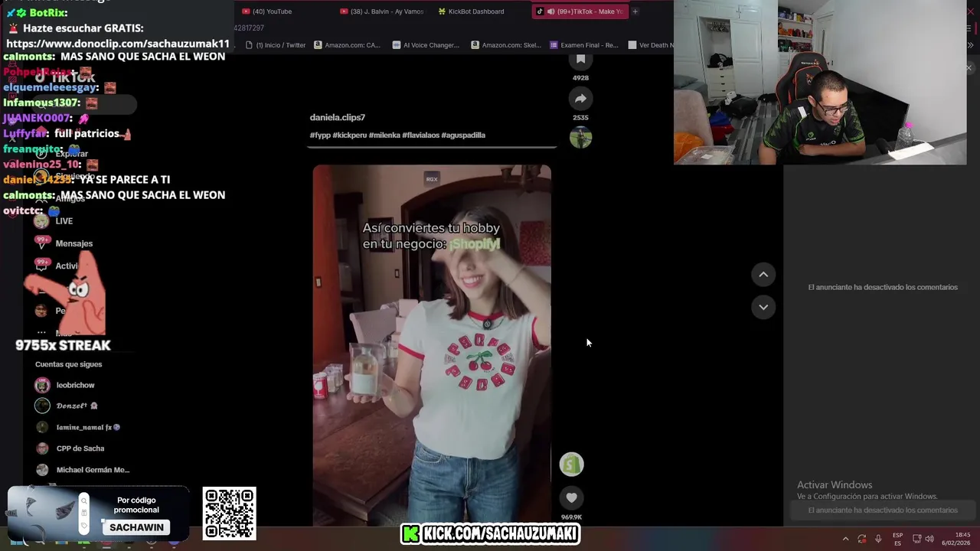Click the #fypp hashtag
This screenshot has width=980, height=551.
pos(320,135)
